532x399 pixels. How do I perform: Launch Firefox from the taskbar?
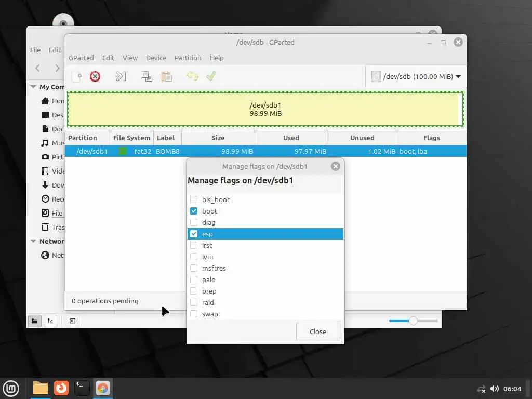coord(61,388)
